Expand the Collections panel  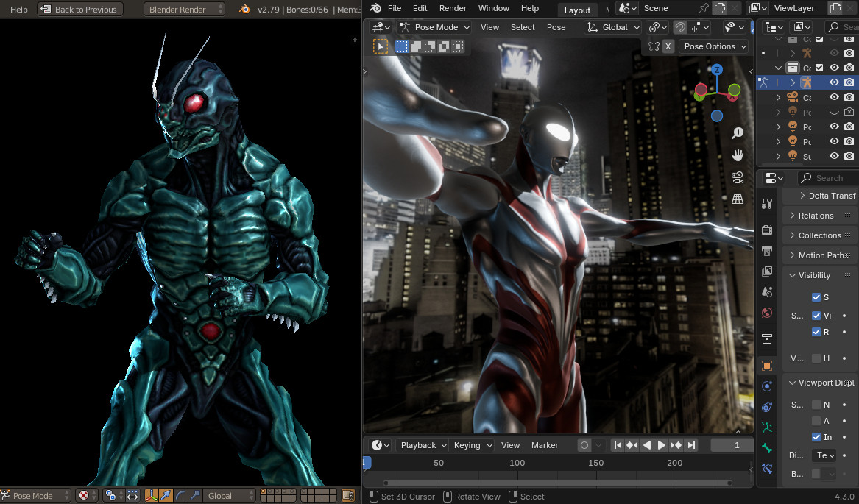pyautogui.click(x=820, y=235)
